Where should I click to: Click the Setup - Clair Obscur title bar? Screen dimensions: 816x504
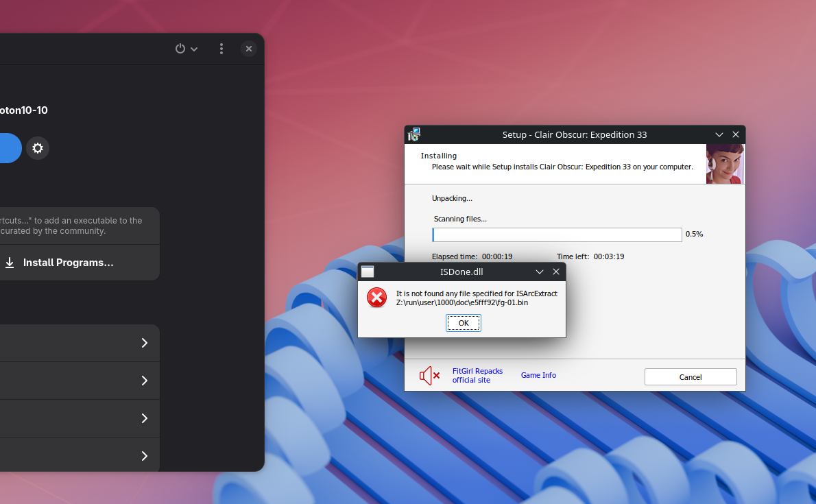575,134
